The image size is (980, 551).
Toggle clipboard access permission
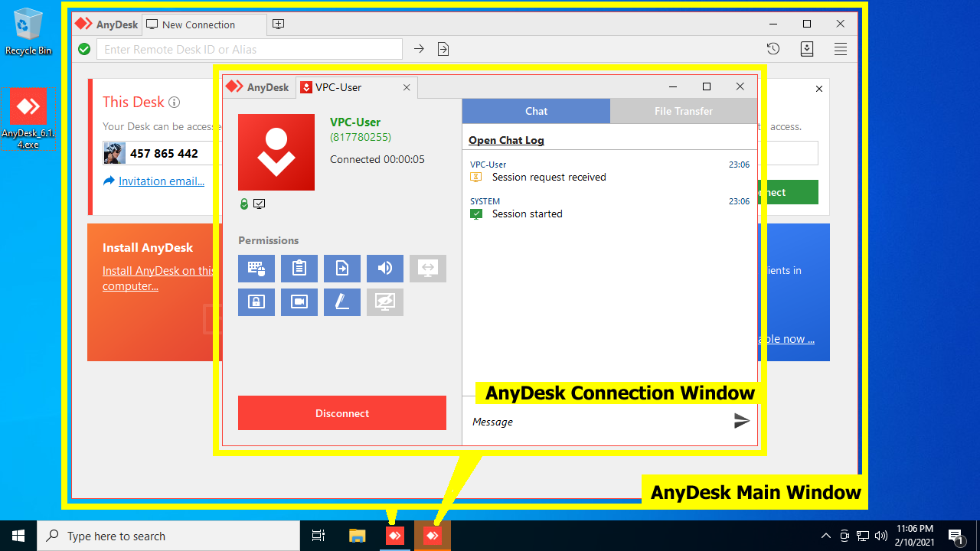click(299, 269)
